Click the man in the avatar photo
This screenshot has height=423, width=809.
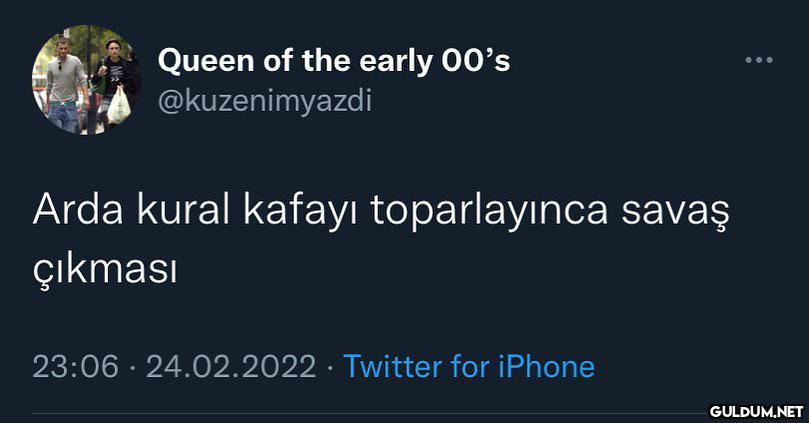pos(66,85)
